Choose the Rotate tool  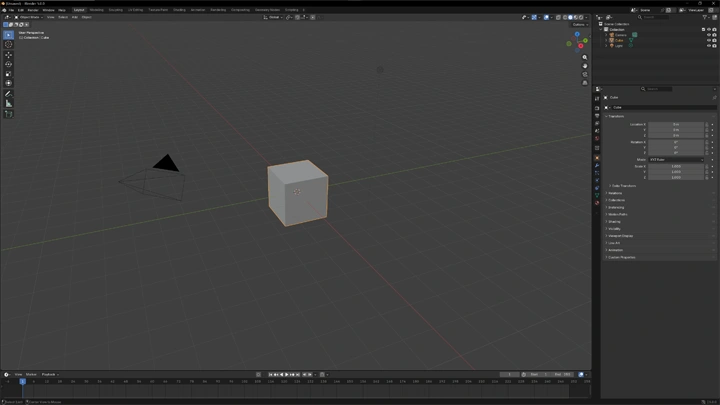[x=9, y=64]
